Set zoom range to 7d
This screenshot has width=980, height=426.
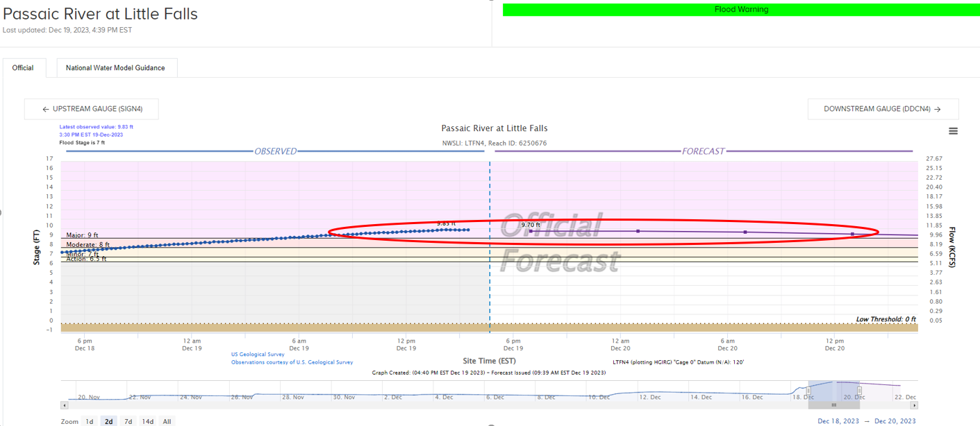128,421
